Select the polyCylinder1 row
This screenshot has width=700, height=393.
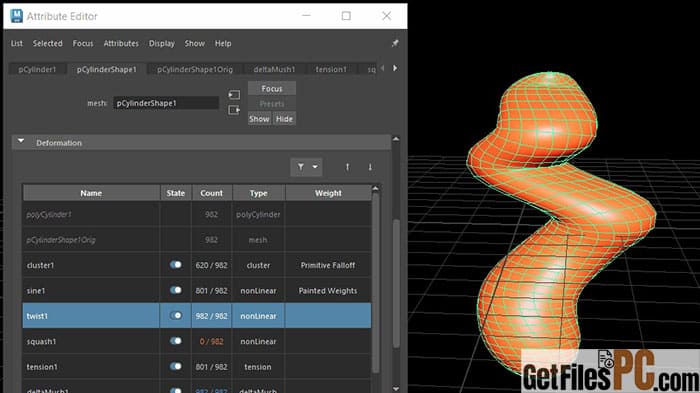[197, 214]
